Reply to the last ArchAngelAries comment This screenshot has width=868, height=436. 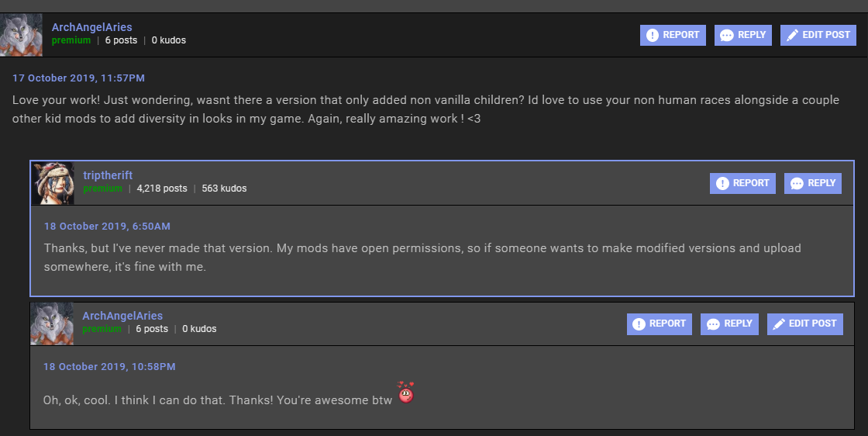pos(729,324)
